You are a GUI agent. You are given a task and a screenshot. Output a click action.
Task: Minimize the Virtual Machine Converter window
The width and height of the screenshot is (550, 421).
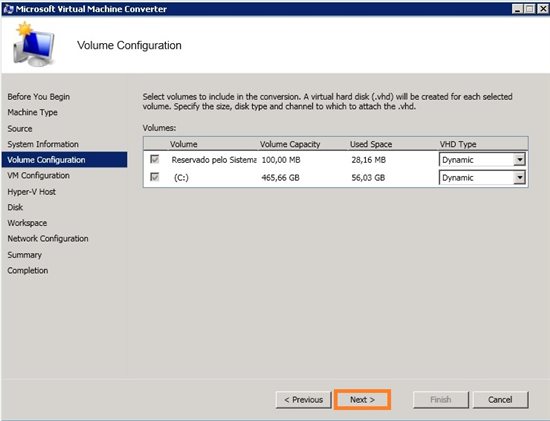pos(517,9)
